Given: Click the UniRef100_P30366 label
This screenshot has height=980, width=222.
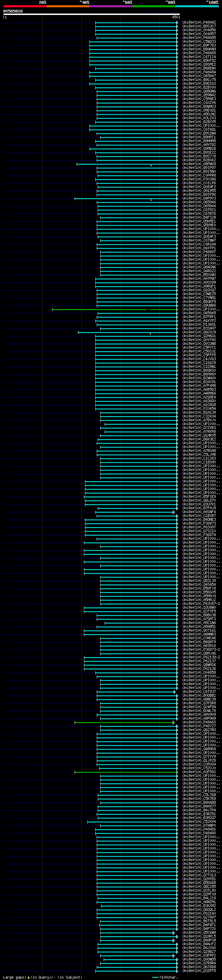Looking at the screenshot, I should pos(199,179).
